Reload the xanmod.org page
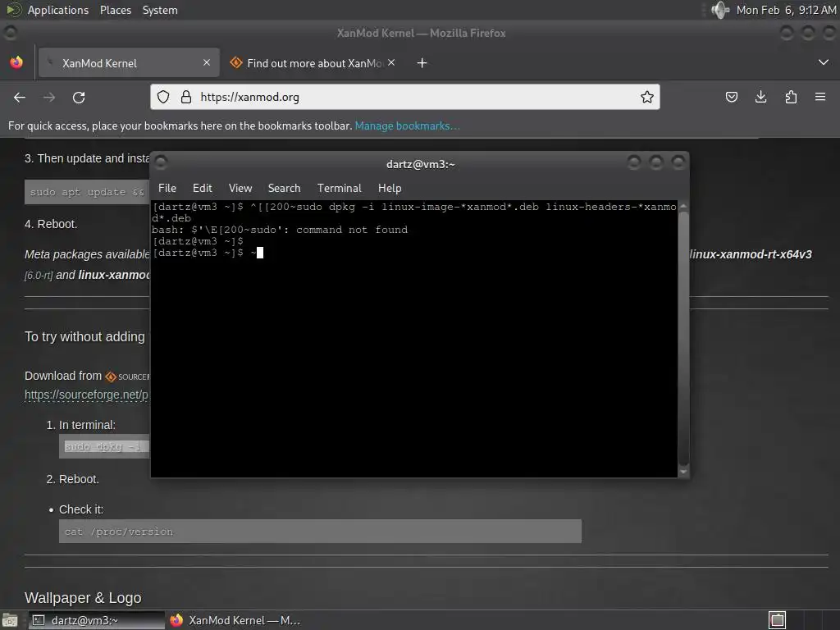Screen dimensions: 840x630 79,98
